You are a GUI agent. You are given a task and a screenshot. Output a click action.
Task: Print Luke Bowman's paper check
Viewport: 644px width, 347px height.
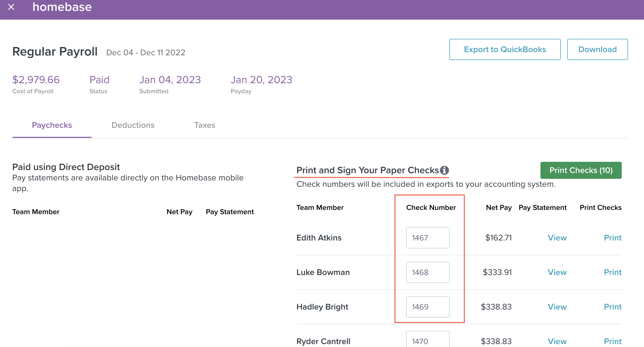[x=612, y=272]
